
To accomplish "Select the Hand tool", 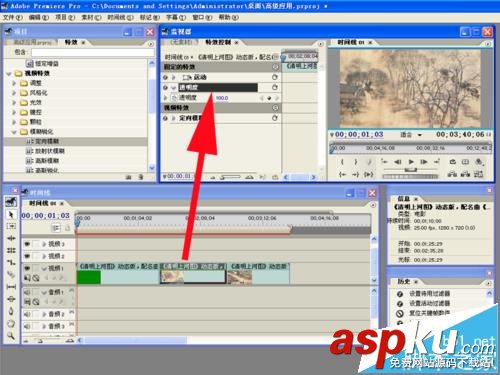I will (x=11, y=323).
